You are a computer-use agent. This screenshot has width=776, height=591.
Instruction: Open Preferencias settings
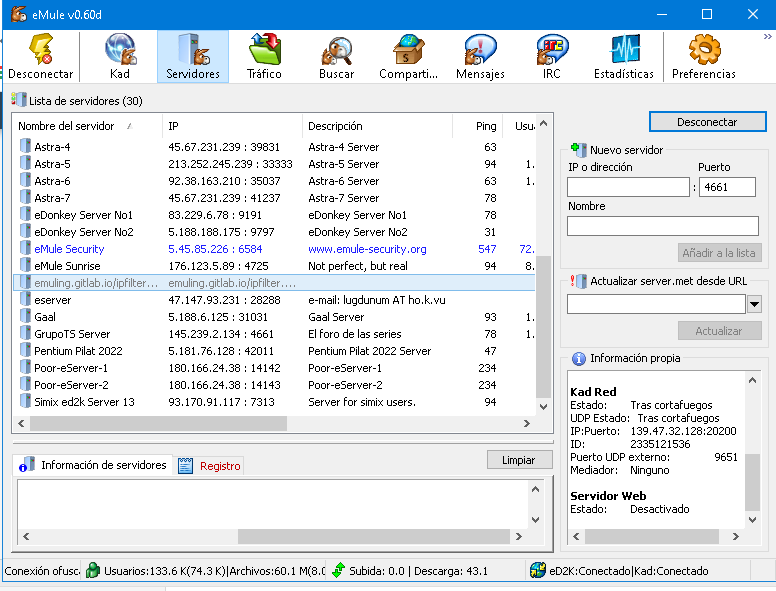704,56
